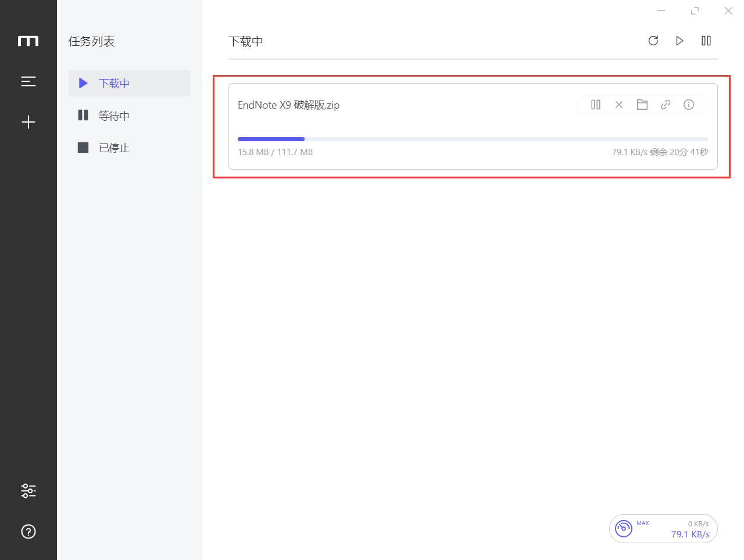
Task: Open containing folder of EndNote X9 file
Action: 642,105
